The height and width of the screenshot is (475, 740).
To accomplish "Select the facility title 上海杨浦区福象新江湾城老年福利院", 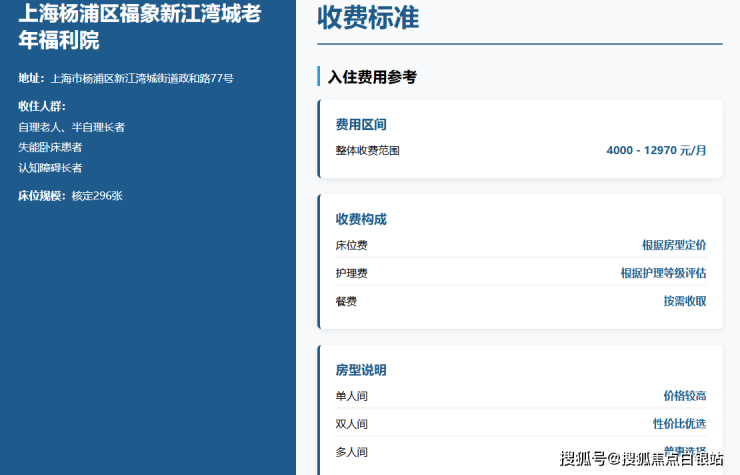I will click(140, 26).
